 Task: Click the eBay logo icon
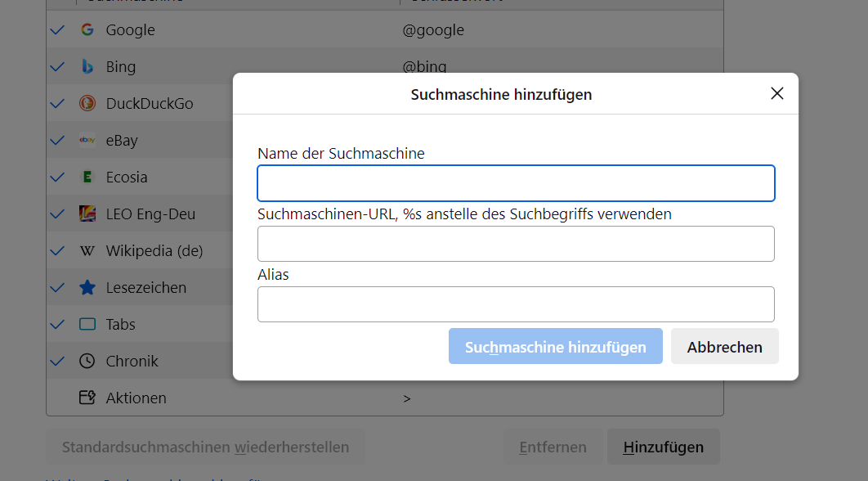click(87, 141)
